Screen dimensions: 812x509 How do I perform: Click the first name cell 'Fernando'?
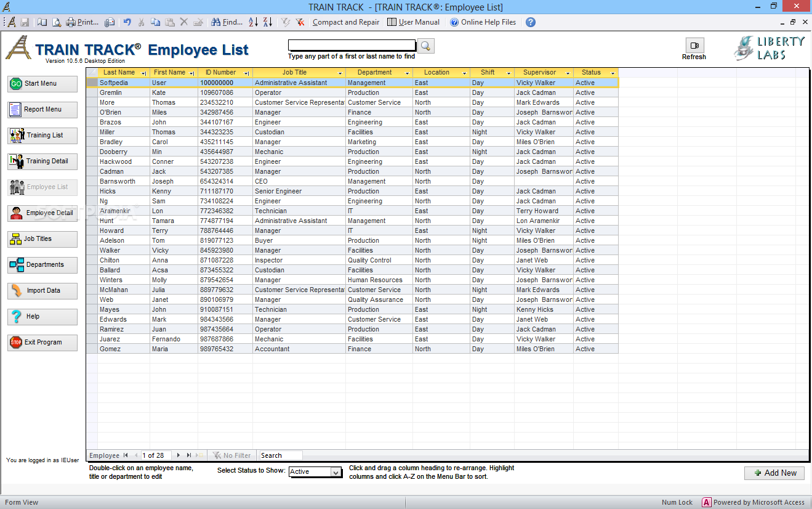click(x=174, y=339)
